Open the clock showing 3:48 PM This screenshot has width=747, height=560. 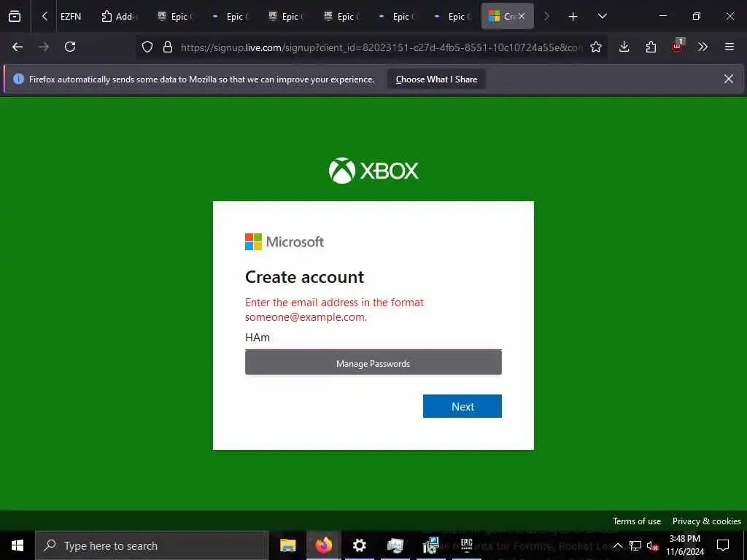[684, 545]
